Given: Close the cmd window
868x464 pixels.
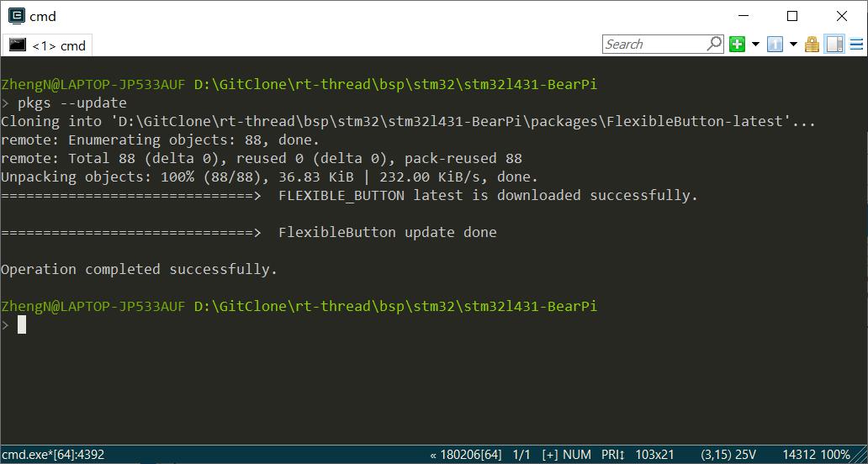Looking at the screenshot, I should 841,16.
